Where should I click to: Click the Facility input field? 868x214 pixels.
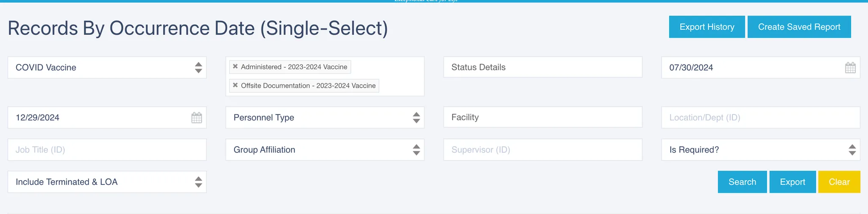pos(543,117)
